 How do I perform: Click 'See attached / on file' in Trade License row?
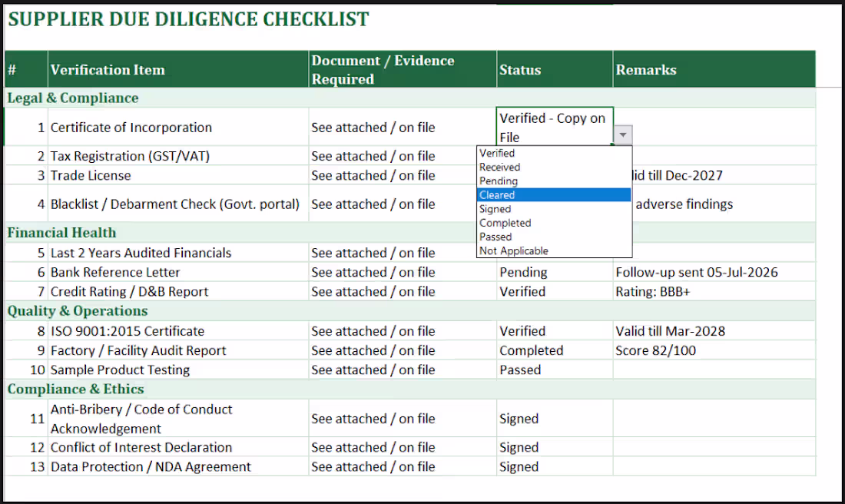pyautogui.click(x=403, y=175)
